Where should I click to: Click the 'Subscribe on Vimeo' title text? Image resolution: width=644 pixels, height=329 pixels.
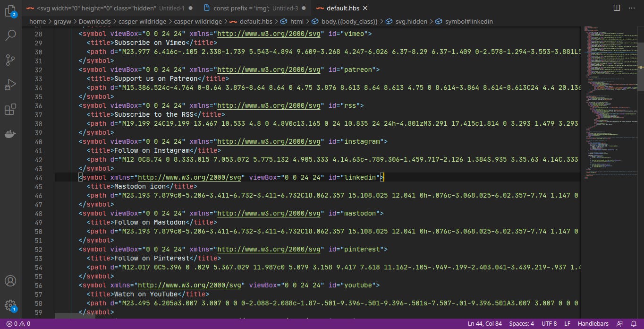click(x=150, y=43)
